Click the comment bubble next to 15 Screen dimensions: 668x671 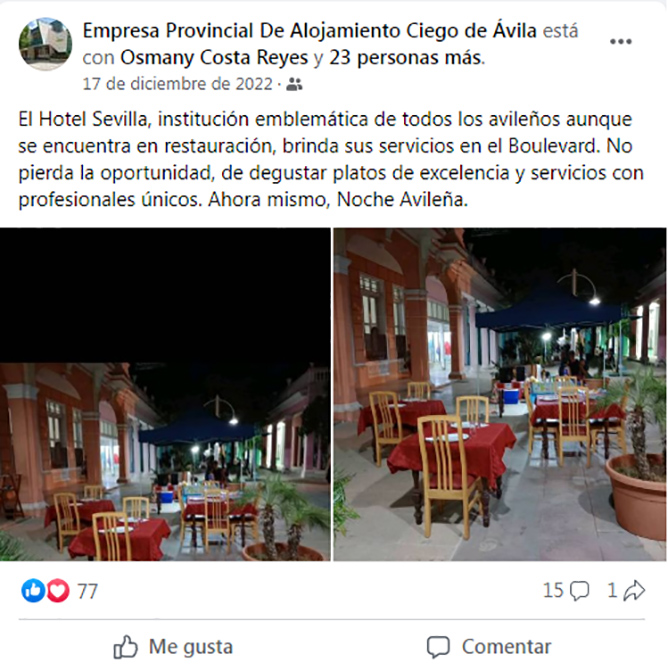(x=579, y=591)
